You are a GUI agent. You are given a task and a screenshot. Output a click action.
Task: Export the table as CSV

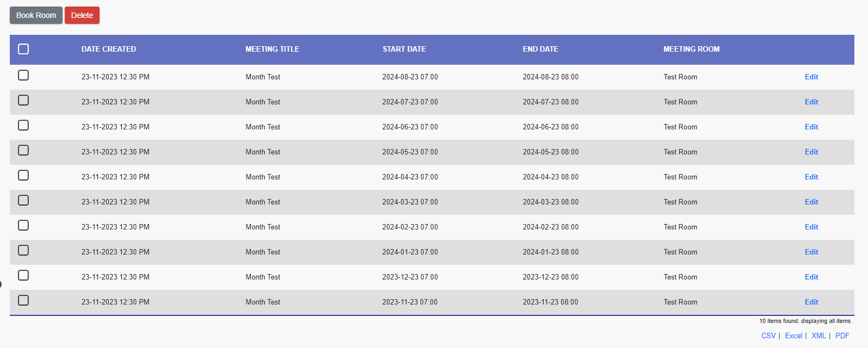click(768, 336)
